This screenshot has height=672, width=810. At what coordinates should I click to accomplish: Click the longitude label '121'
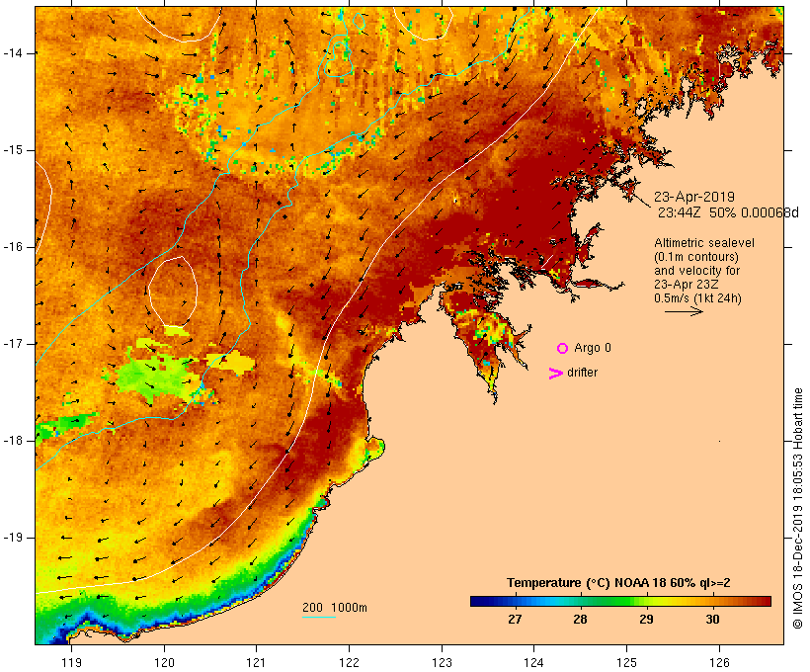pyautogui.click(x=256, y=663)
